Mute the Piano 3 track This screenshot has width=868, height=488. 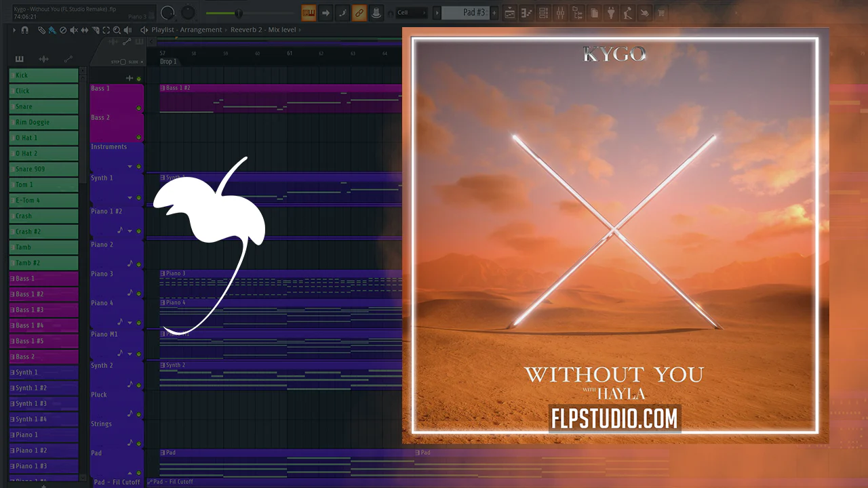pyautogui.click(x=139, y=293)
